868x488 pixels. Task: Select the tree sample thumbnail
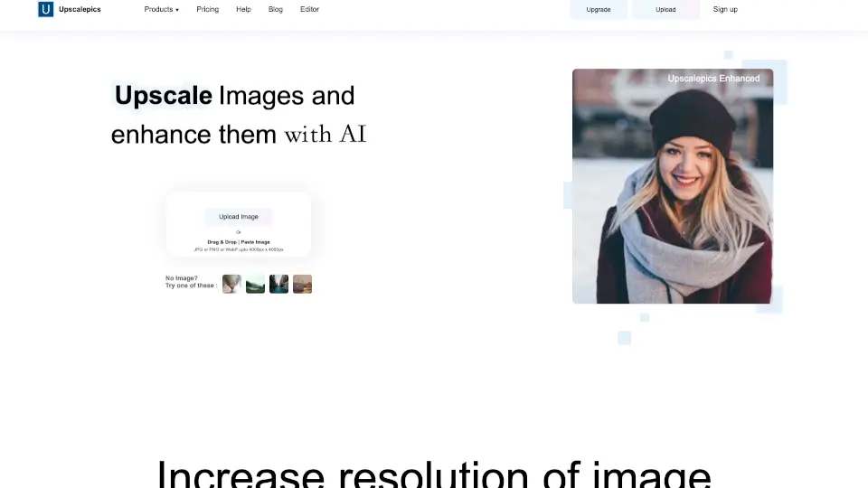point(231,284)
